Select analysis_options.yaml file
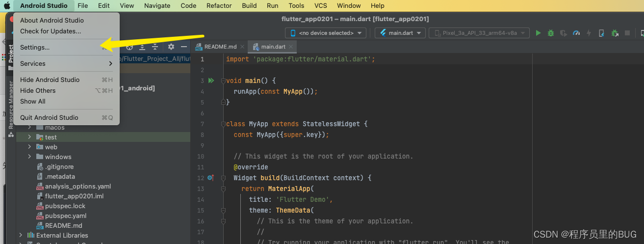 pyautogui.click(x=78, y=186)
